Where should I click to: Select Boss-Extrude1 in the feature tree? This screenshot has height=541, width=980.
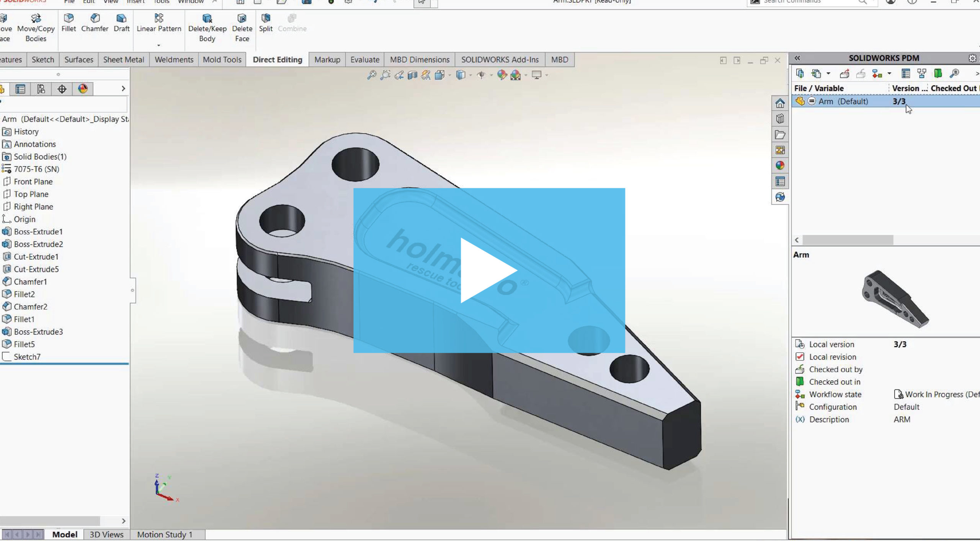tap(38, 231)
